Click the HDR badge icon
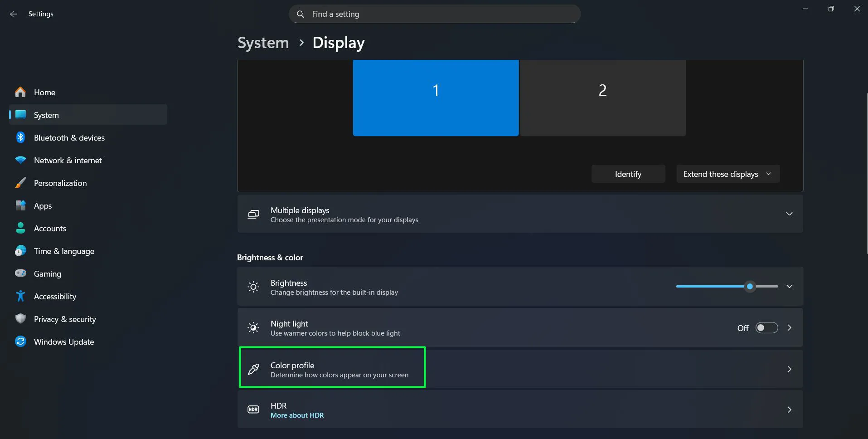 pos(253,409)
